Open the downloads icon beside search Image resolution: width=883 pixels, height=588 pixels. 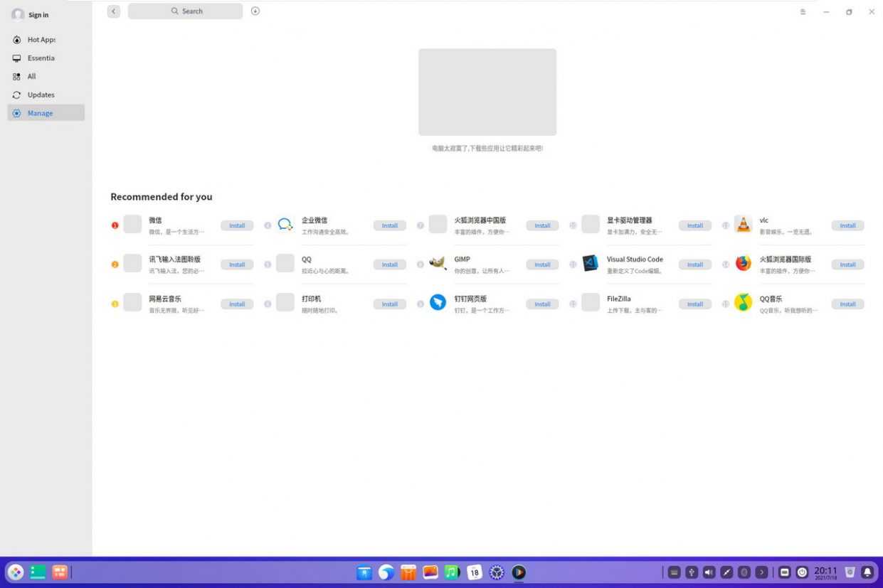[255, 11]
